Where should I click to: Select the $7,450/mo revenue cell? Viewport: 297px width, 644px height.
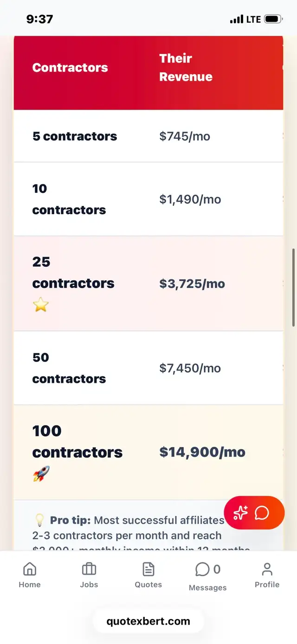click(x=190, y=368)
